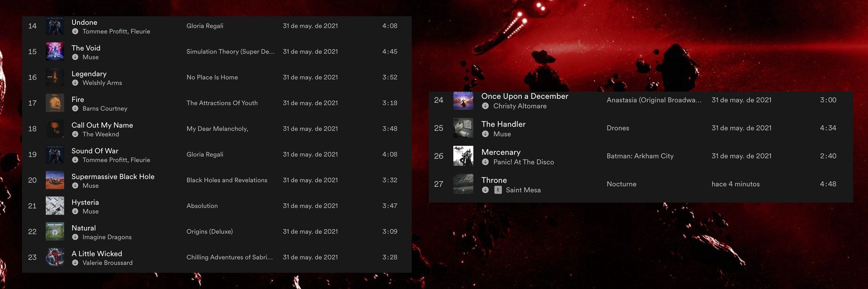Open artist Barns Courtney
Viewport: 868px width, 289px height.
tap(105, 109)
